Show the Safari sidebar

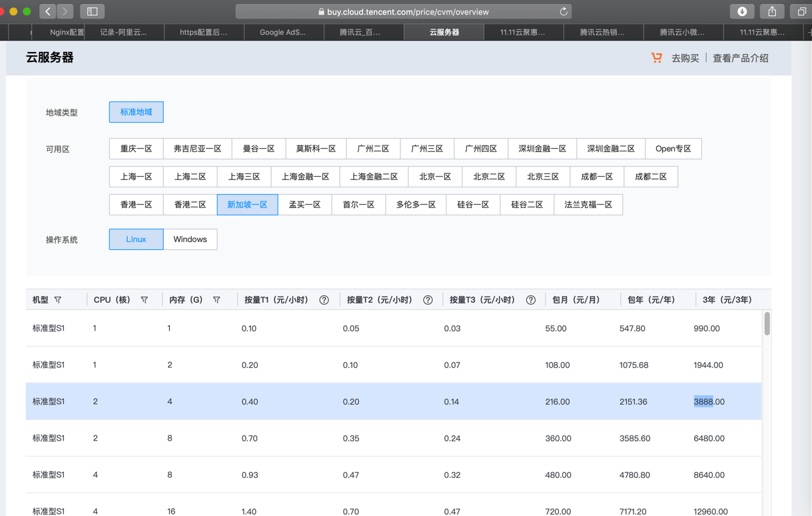(93, 11)
